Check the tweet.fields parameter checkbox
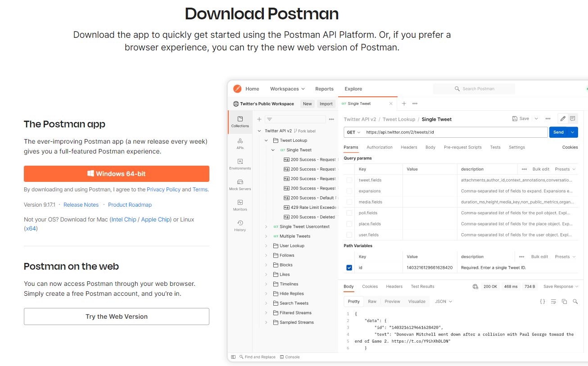This screenshot has width=588, height=366. [x=349, y=180]
